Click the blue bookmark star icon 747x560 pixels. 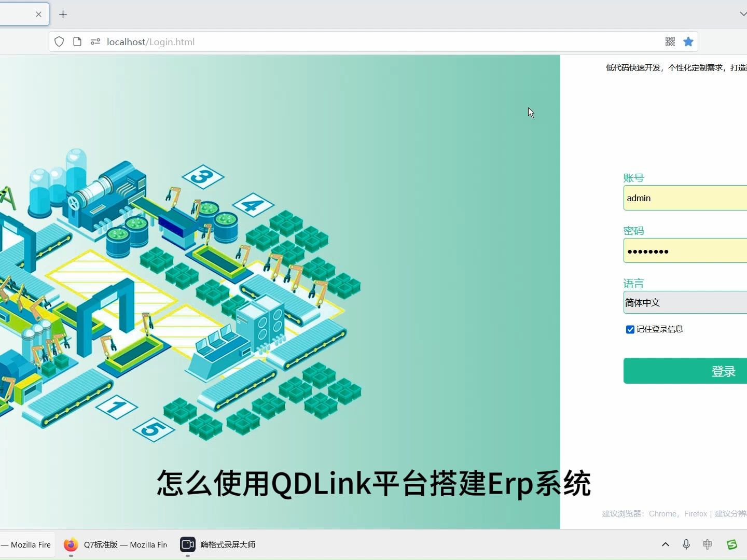(x=688, y=41)
